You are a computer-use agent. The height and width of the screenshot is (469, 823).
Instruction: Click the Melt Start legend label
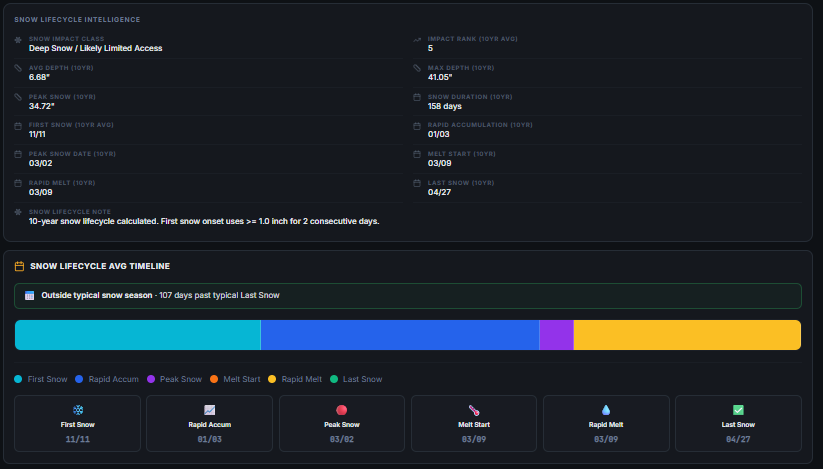click(x=241, y=379)
